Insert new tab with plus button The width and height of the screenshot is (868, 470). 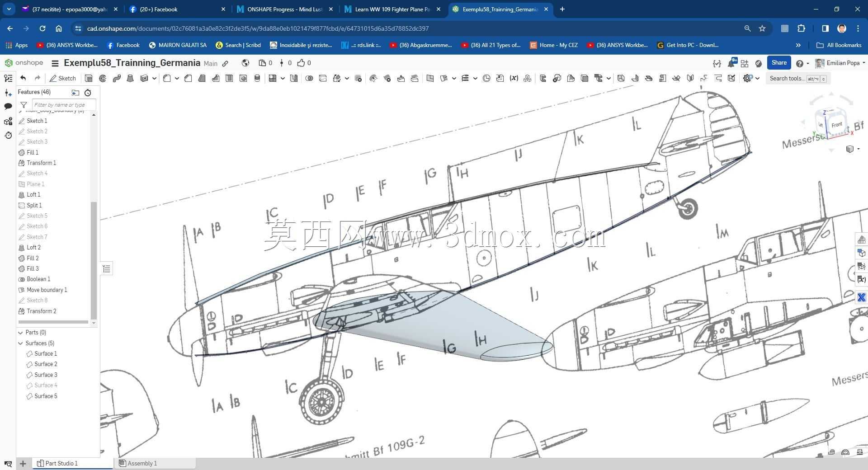(562, 9)
